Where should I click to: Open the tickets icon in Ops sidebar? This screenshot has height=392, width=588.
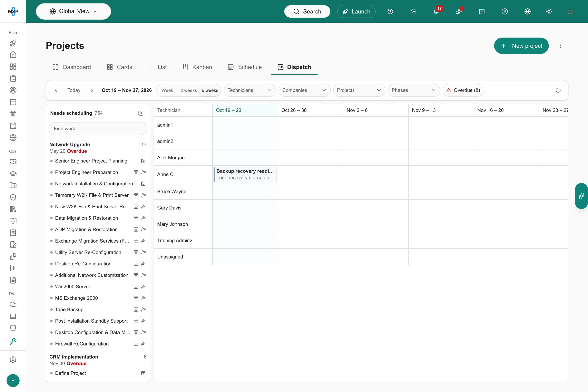(x=13, y=162)
